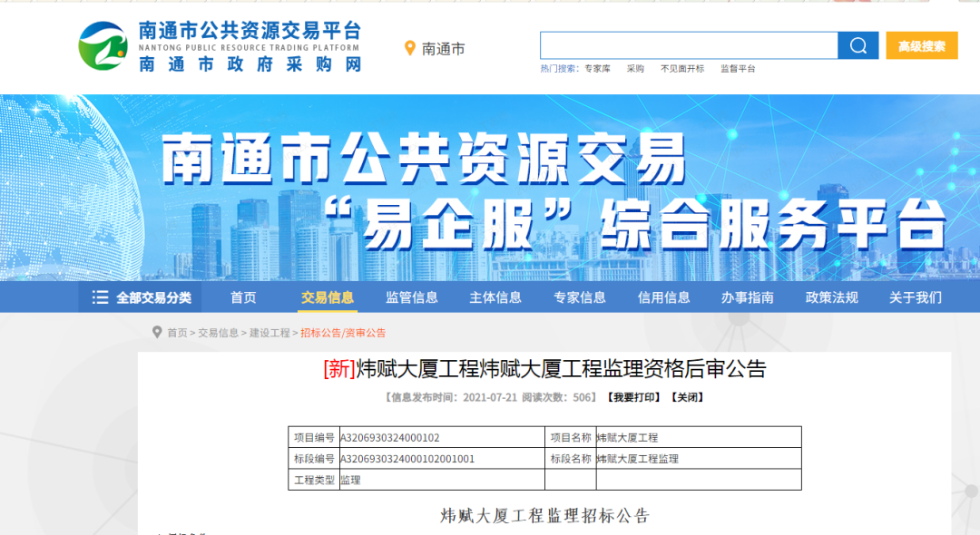Open the 专家库 hot search link
Image resolution: width=980 pixels, height=535 pixels.
600,68
